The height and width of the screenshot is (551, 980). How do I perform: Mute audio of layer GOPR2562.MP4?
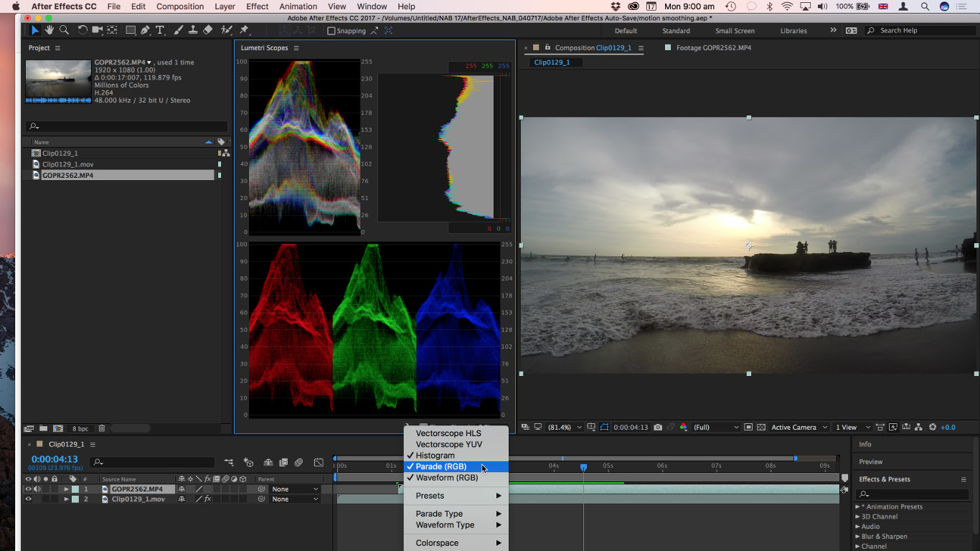tap(37, 489)
